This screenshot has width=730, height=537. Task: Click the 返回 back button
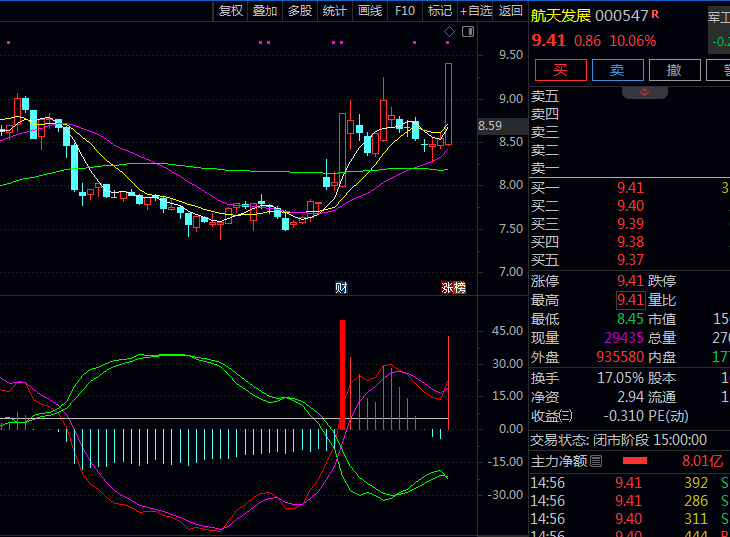pyautogui.click(x=511, y=11)
